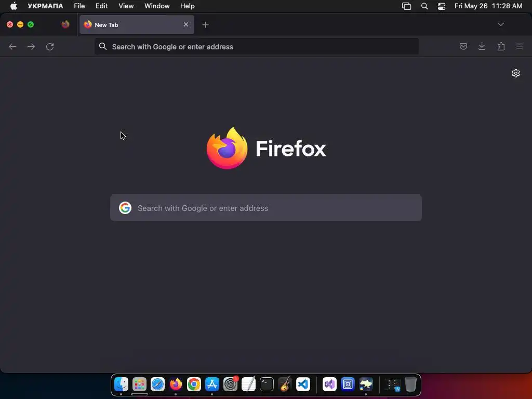Select the New Tab tab
532x399 pixels.
[x=137, y=24]
